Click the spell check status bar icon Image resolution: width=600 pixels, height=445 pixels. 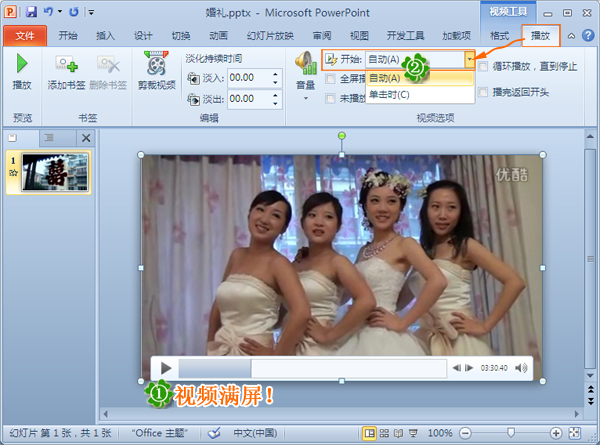tap(214, 433)
